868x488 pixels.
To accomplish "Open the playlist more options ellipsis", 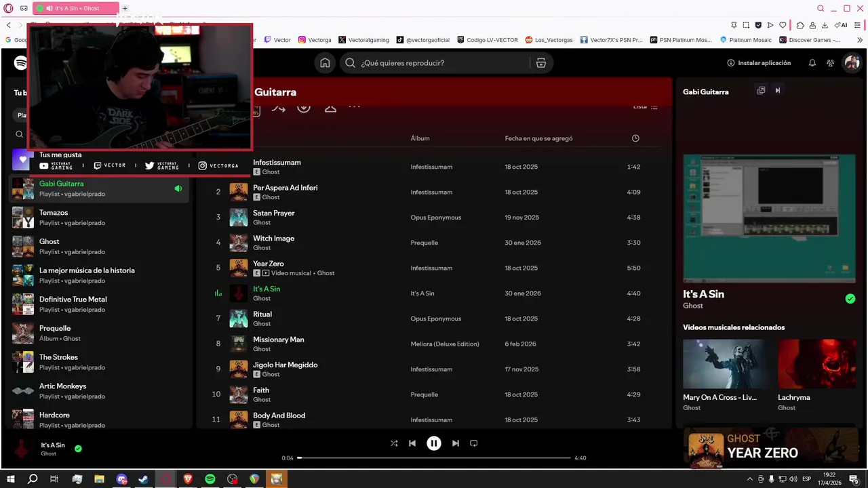I will (354, 106).
